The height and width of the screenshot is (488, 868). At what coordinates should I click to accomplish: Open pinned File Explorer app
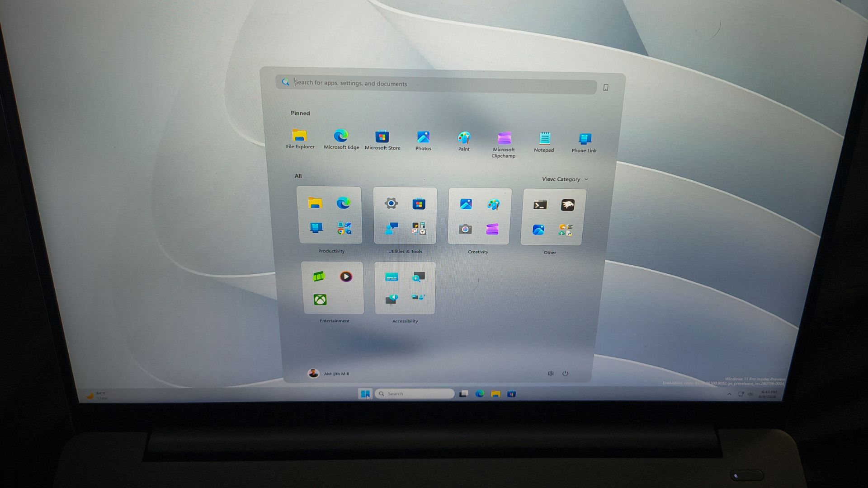[x=300, y=139]
